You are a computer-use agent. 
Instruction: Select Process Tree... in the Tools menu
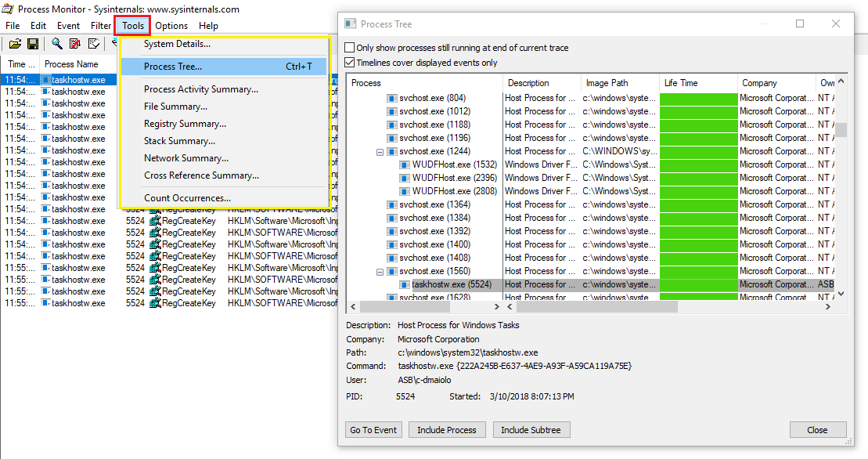point(224,67)
